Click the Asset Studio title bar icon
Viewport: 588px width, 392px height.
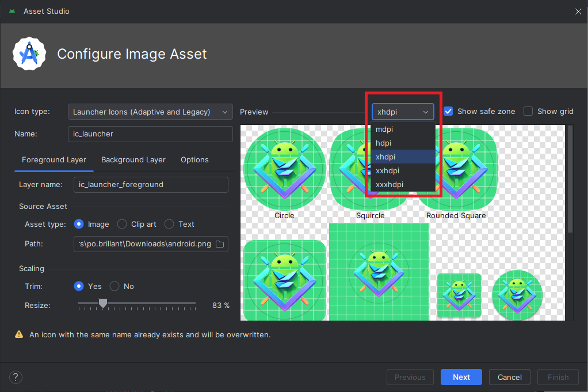[x=12, y=12]
